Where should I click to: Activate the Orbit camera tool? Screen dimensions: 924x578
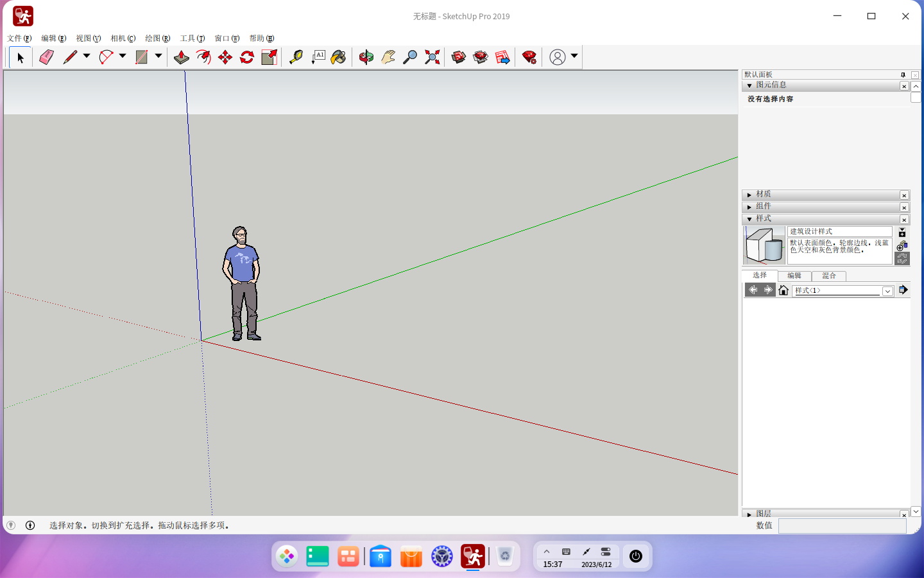366,57
